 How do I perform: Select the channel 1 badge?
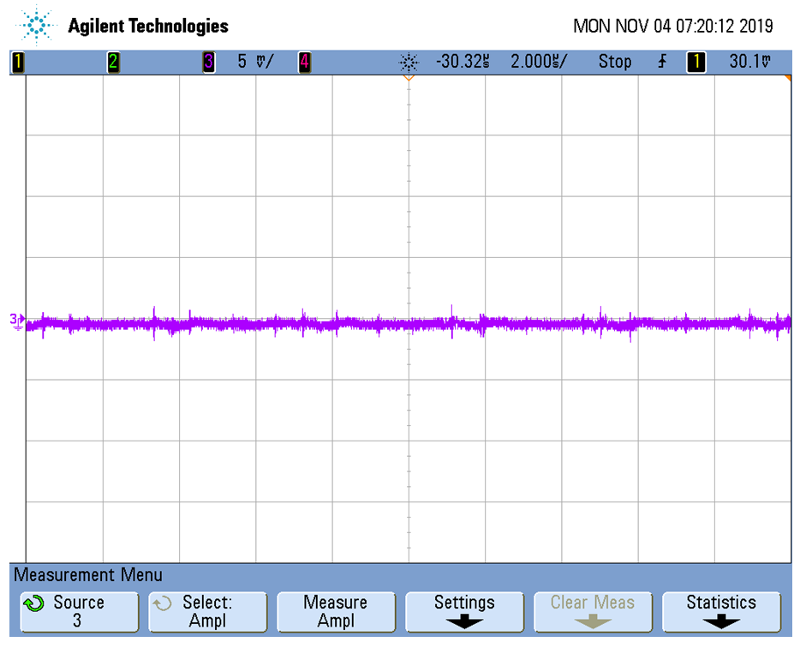pos(19,62)
